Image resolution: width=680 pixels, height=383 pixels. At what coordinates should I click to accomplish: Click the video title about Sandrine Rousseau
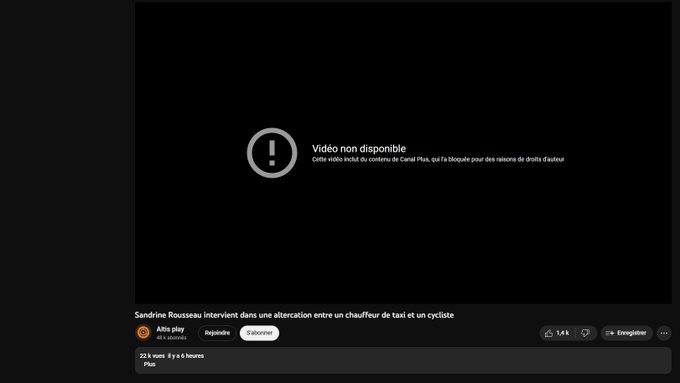point(294,315)
